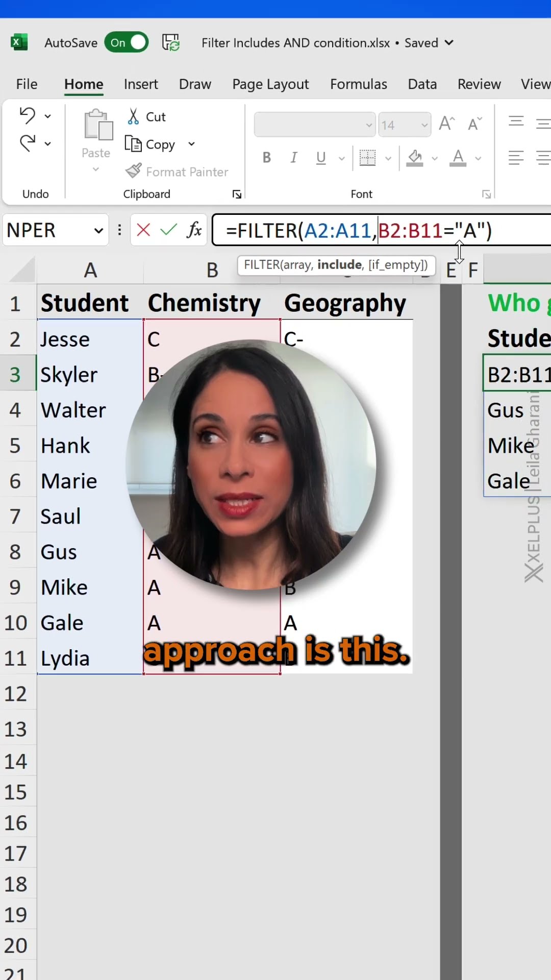The width and height of the screenshot is (551, 980).
Task: Click Gale's Geography grade A cell
Action: tap(346, 623)
